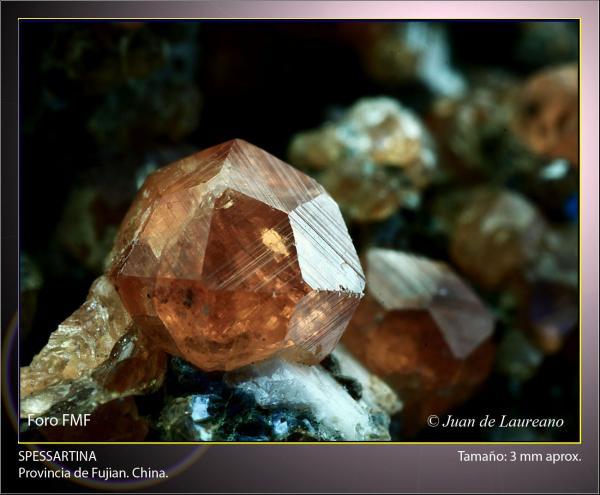Click the 'Tamaño: 3 mm aprox.' text
The width and height of the screenshot is (600, 495).
point(520,456)
